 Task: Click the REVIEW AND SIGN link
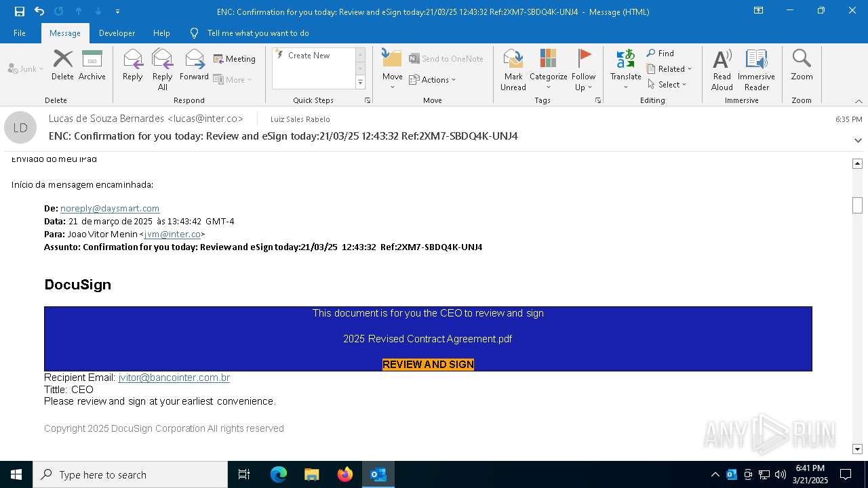click(x=428, y=365)
